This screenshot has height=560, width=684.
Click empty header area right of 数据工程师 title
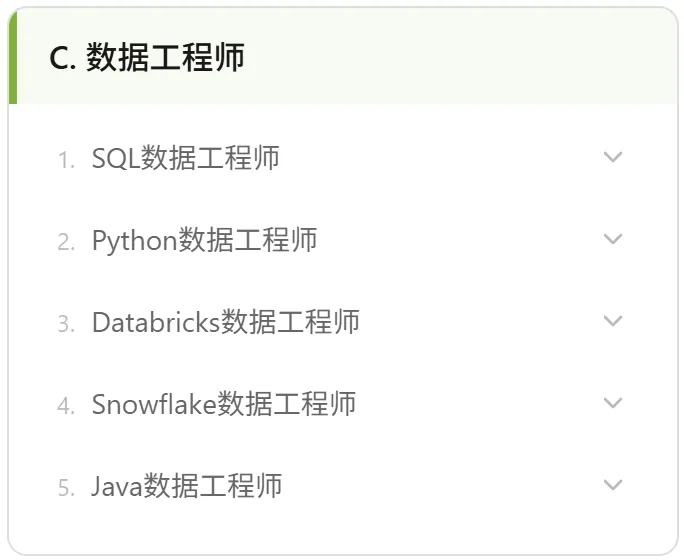(x=458, y=57)
